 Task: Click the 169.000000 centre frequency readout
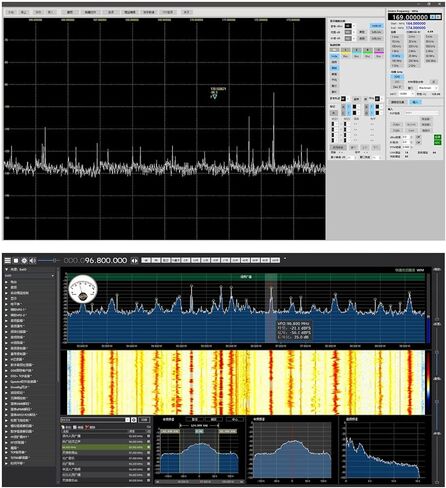(x=410, y=17)
